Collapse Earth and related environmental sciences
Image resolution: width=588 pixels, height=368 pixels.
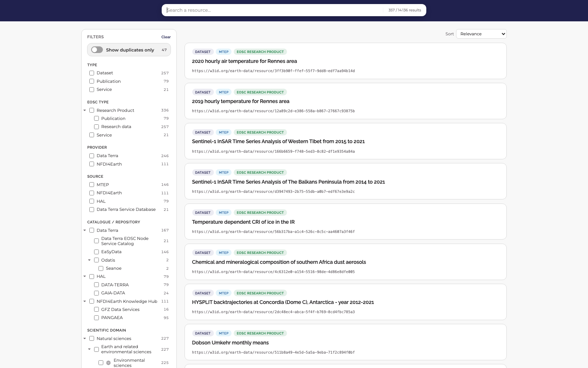click(89, 349)
